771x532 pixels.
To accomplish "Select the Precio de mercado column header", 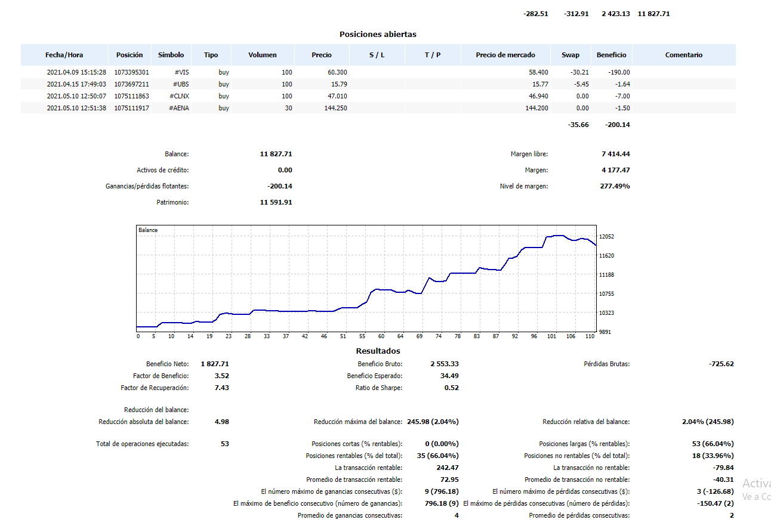I will click(505, 55).
